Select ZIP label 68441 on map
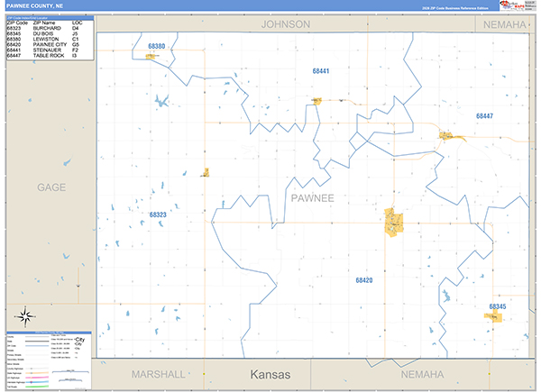Image resolution: width=541 pixels, height=392 pixels. pyautogui.click(x=320, y=71)
